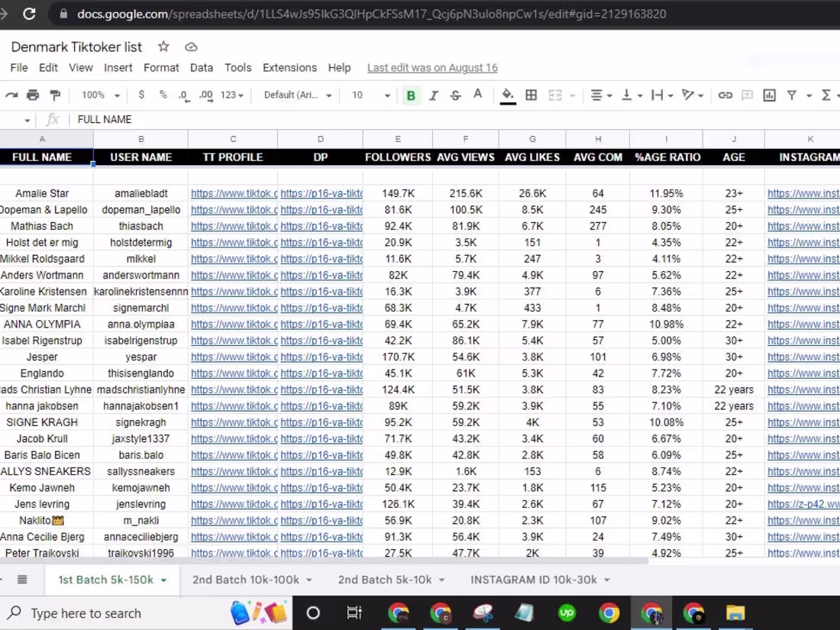The height and width of the screenshot is (630, 840).
Task: Open the fill color picker
Action: (x=507, y=95)
